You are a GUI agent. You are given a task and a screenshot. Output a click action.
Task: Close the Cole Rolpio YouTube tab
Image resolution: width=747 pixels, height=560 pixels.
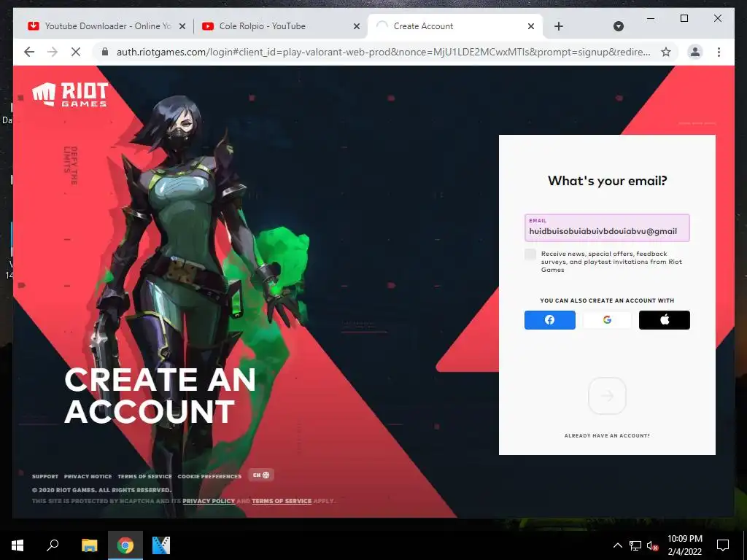point(356,27)
